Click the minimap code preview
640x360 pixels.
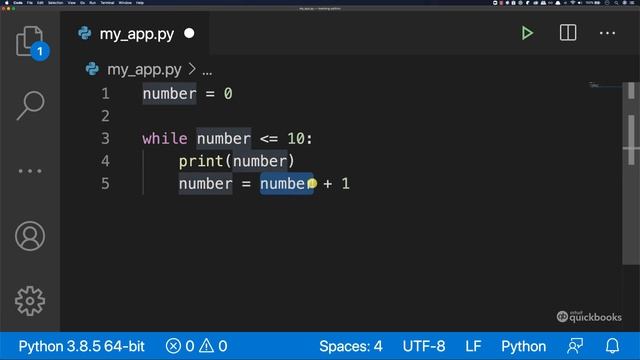tap(605, 85)
